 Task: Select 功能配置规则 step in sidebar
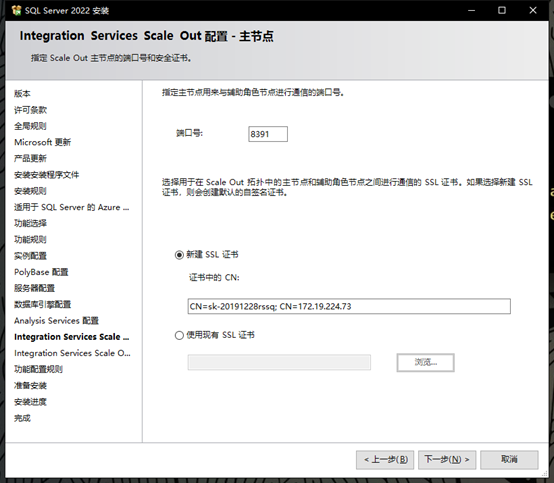click(39, 369)
